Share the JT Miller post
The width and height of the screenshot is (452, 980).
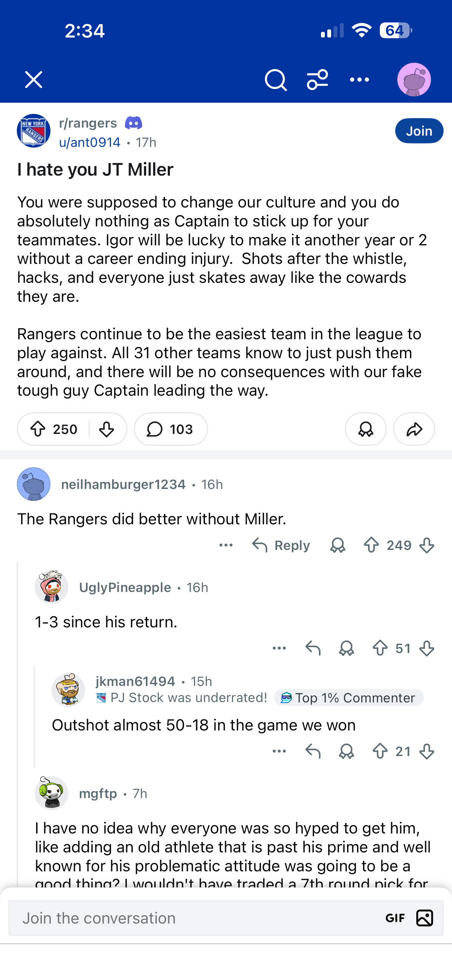(414, 429)
